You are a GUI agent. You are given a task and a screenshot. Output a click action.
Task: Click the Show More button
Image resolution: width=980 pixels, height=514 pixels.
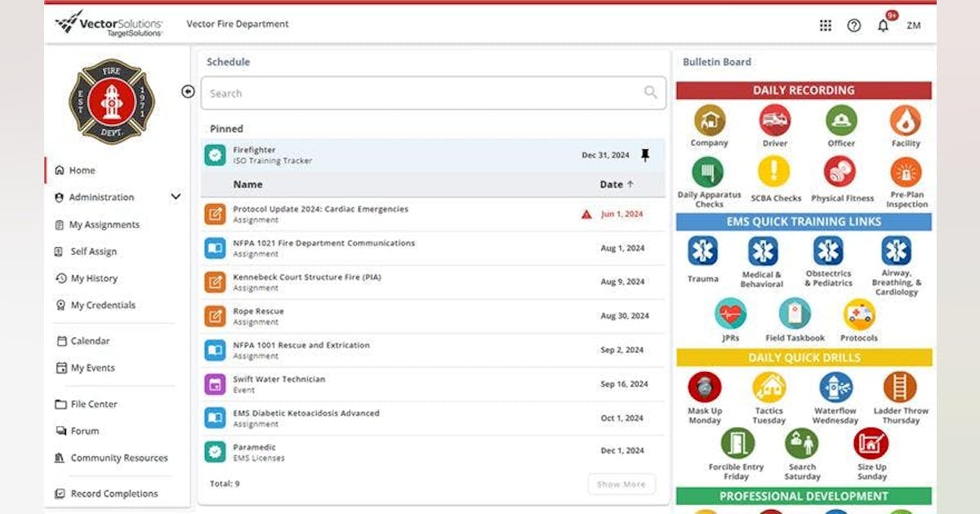click(x=621, y=484)
